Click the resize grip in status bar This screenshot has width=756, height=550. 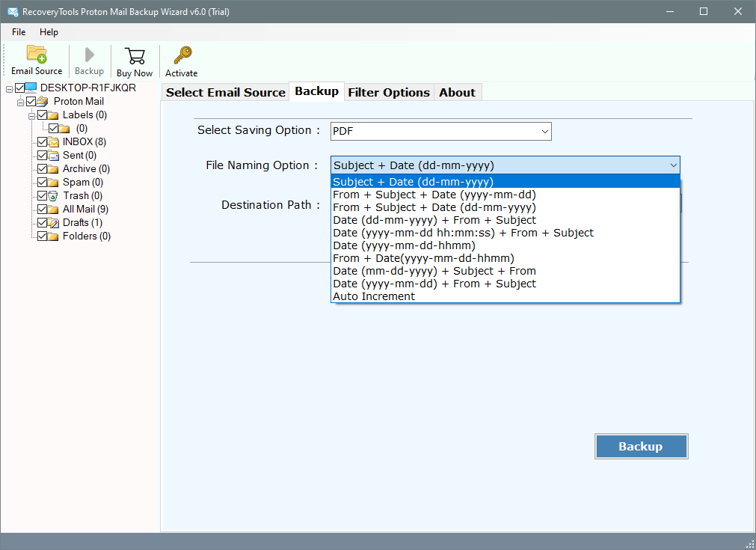point(749,544)
